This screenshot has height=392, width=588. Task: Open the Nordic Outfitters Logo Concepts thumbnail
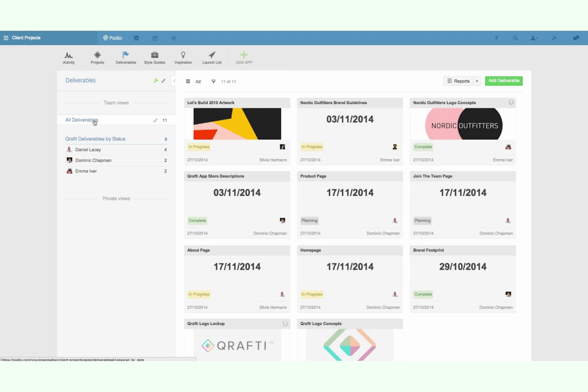[462, 124]
